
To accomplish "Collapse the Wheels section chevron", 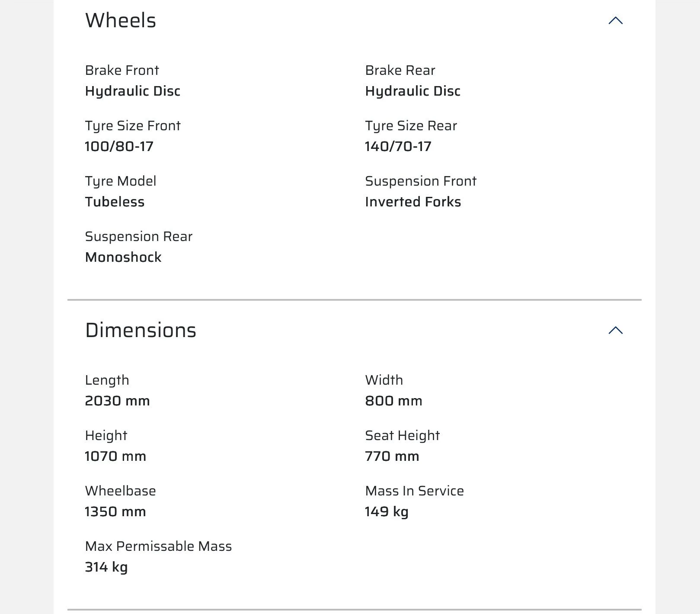I will click(615, 20).
